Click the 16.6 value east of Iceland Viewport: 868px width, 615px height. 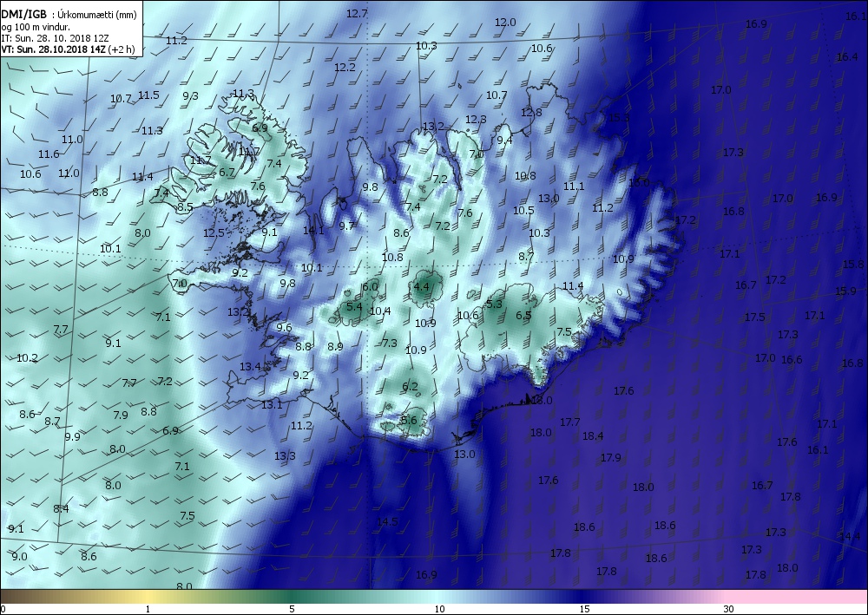[x=792, y=359]
